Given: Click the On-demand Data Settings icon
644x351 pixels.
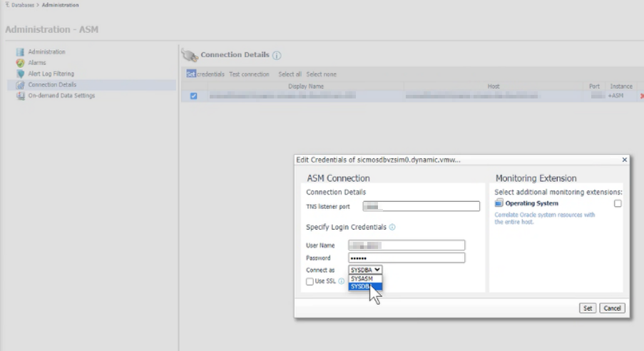Looking at the screenshot, I should pos(20,96).
